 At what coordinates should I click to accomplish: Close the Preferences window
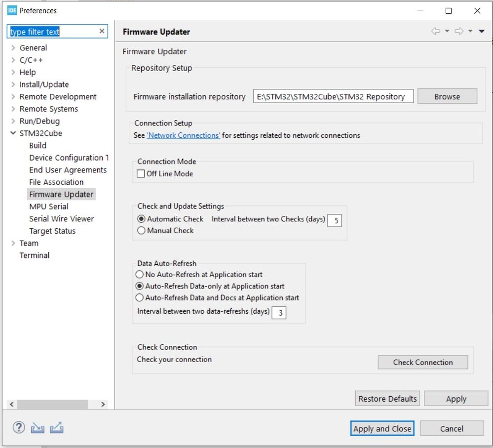click(x=477, y=11)
